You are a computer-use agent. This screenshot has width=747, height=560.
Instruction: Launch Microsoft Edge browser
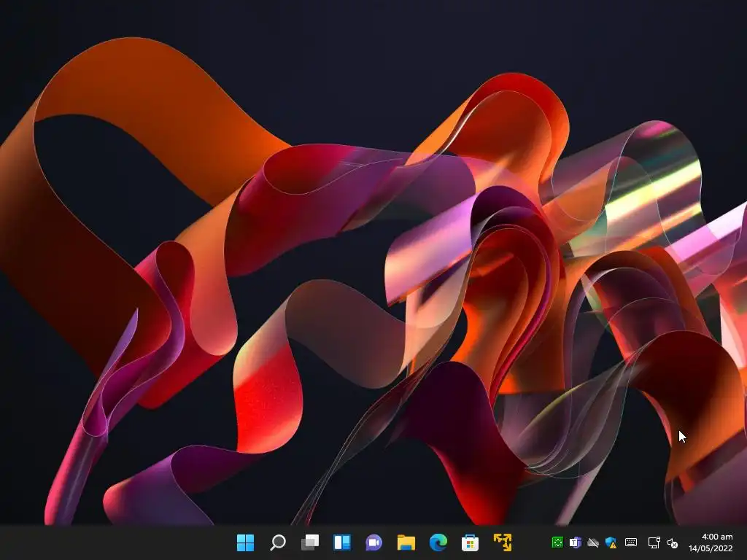pyautogui.click(x=438, y=542)
